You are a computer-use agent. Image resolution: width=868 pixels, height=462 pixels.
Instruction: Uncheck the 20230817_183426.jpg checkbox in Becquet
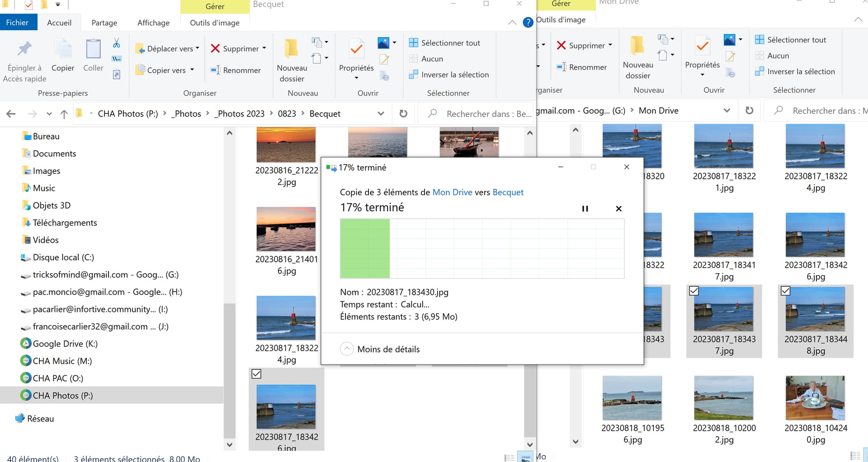256,374
